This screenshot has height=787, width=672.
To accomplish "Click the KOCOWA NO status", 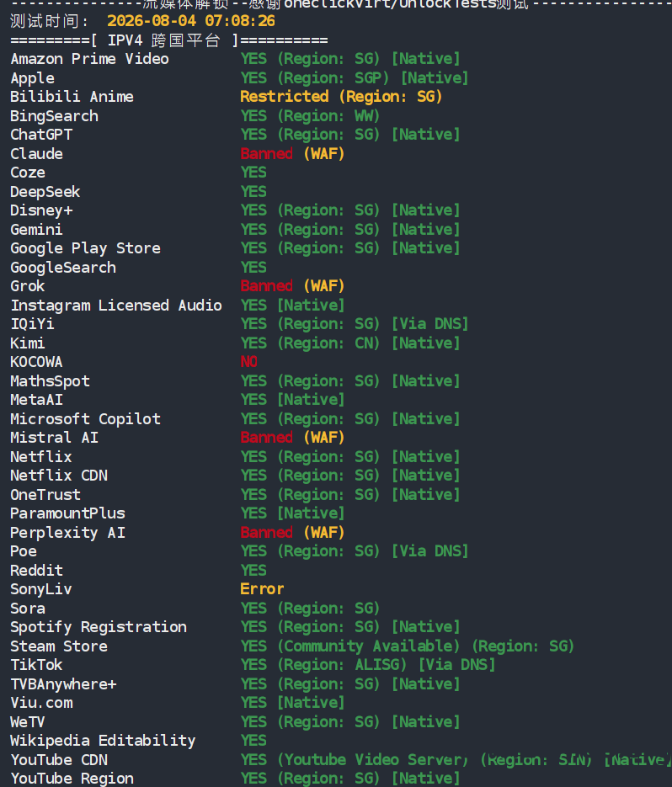I will pos(249,362).
